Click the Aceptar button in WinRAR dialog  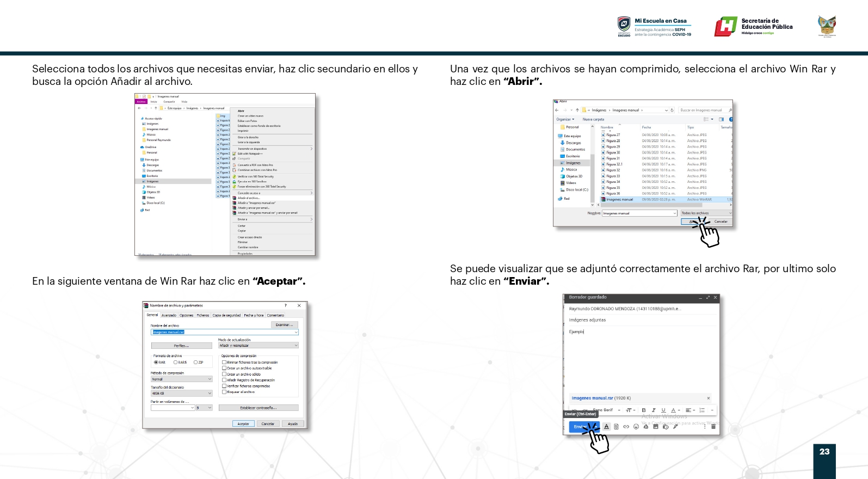click(x=243, y=423)
